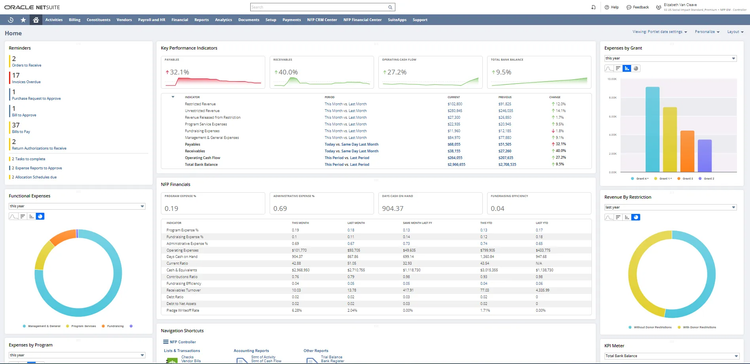Open Invoices Overdue reminder

point(26,82)
